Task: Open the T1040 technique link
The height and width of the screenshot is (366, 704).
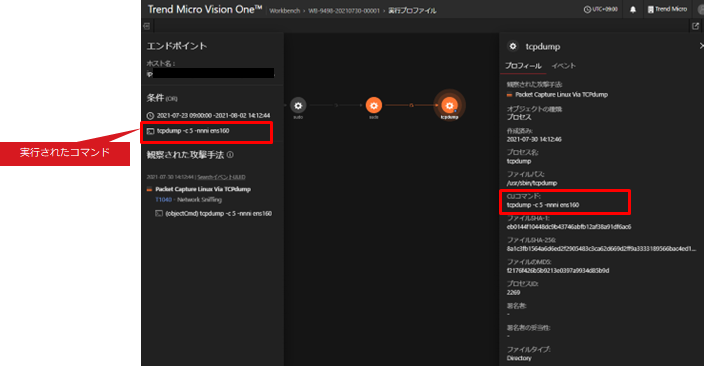Action: pos(163,200)
